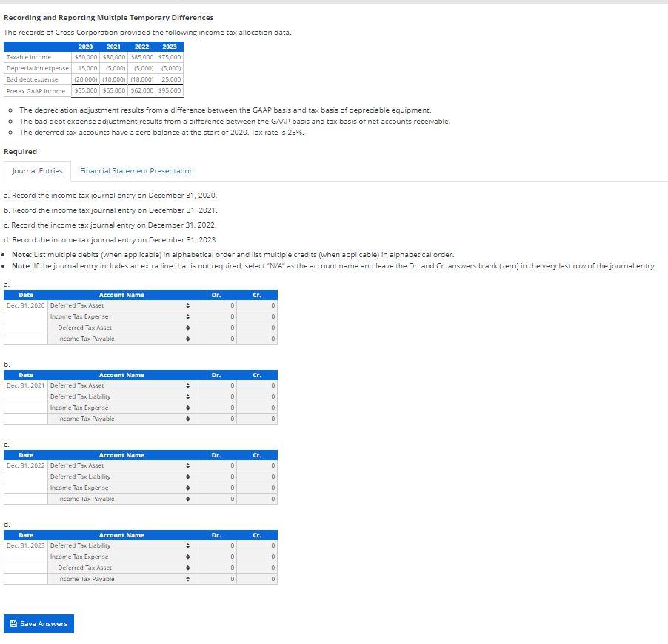The height and width of the screenshot is (644, 668).
Task: Click the Save Answers button
Action: click(39, 623)
